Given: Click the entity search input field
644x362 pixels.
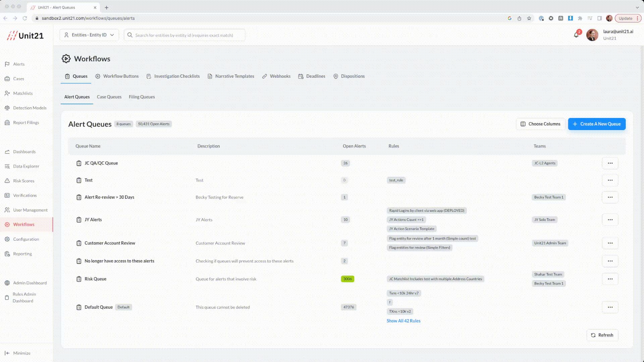Looking at the screenshot, I should pyautogui.click(x=184, y=35).
